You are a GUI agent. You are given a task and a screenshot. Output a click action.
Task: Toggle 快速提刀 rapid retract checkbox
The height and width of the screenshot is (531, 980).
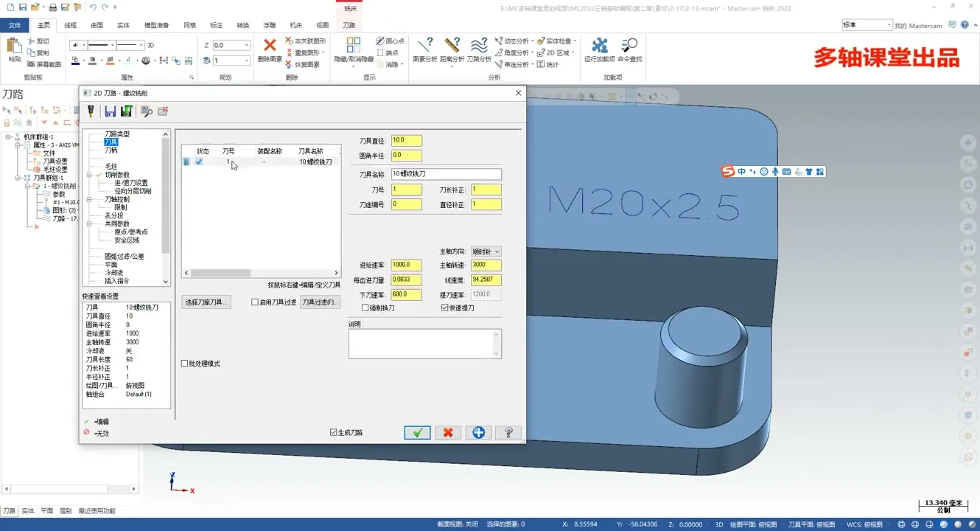tap(444, 308)
